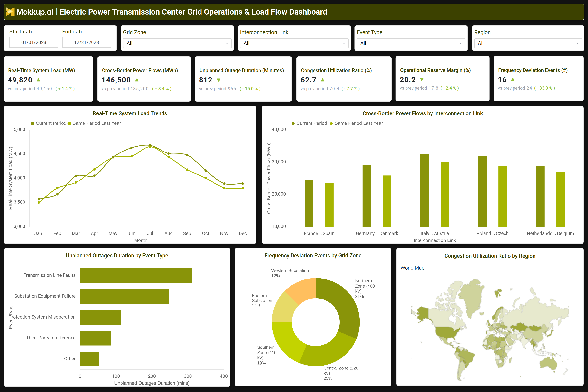
Task: Click the (+1.4%) change text
Action: [x=65, y=89]
